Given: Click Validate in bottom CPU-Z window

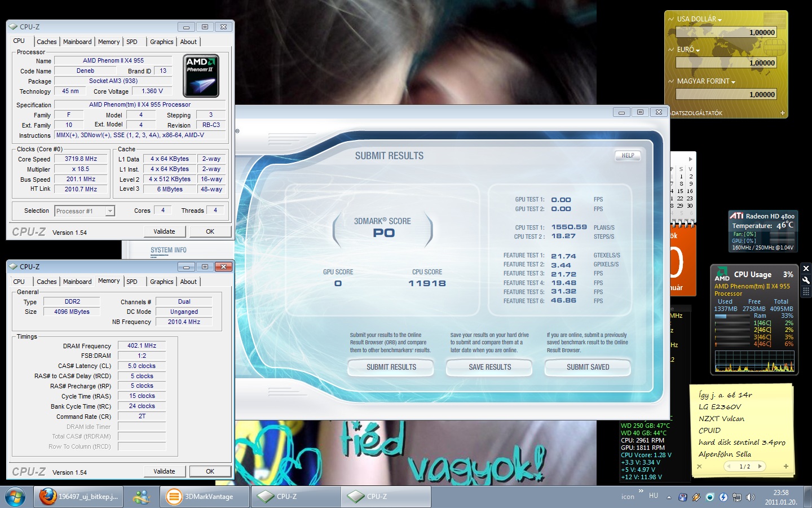Looking at the screenshot, I should (164, 471).
